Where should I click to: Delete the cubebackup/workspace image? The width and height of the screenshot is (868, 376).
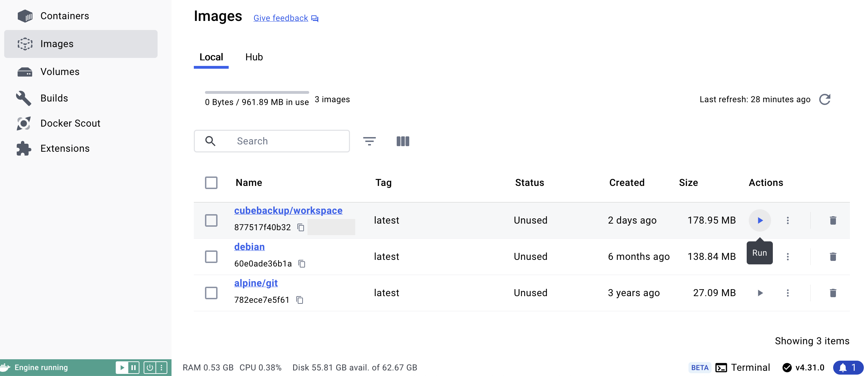pyautogui.click(x=833, y=220)
